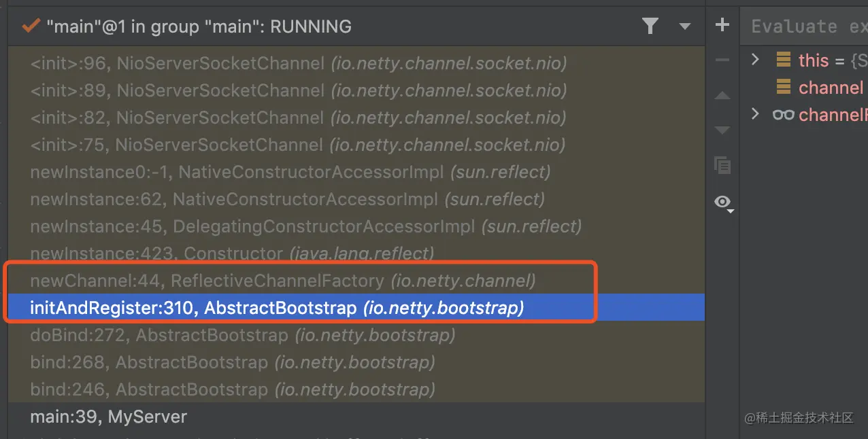Select frame newInstance:62, NativeConstructorAccessorImpl
The height and width of the screenshot is (439, 868).
pos(356,199)
